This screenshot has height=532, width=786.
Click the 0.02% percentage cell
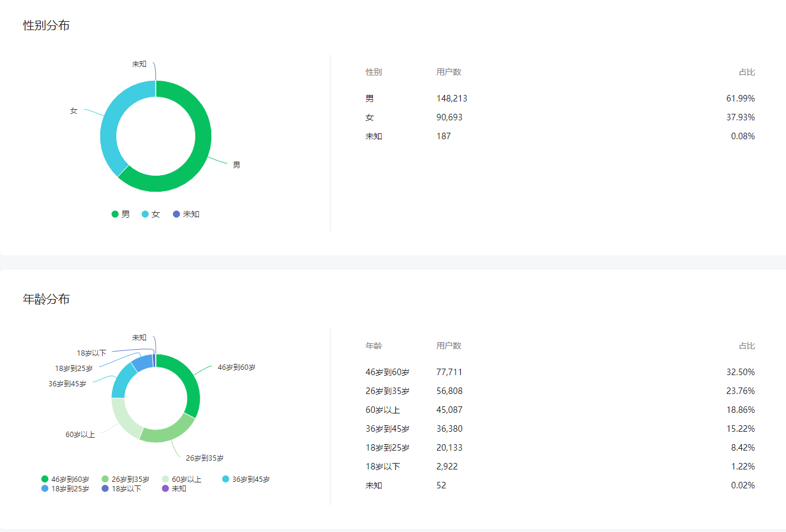click(743, 485)
